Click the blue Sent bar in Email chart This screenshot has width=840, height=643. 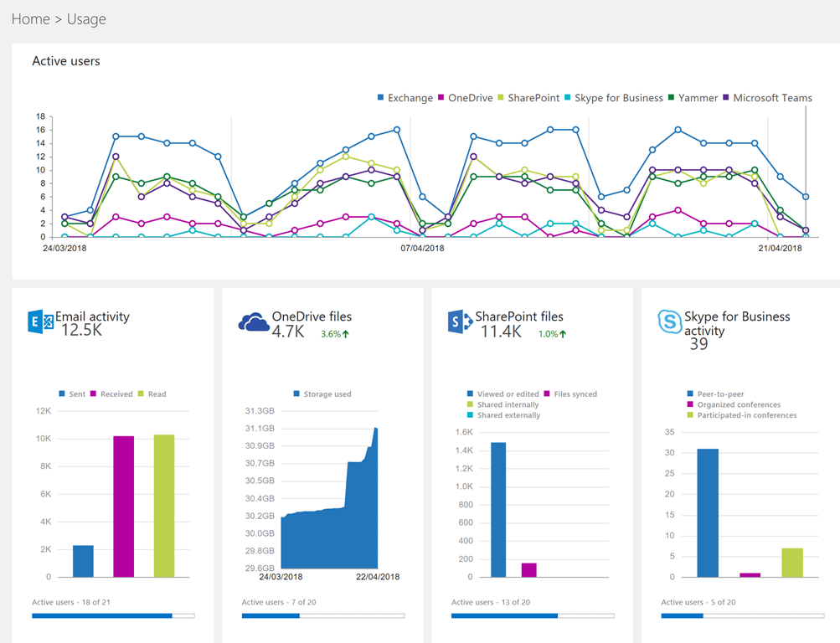(x=83, y=561)
